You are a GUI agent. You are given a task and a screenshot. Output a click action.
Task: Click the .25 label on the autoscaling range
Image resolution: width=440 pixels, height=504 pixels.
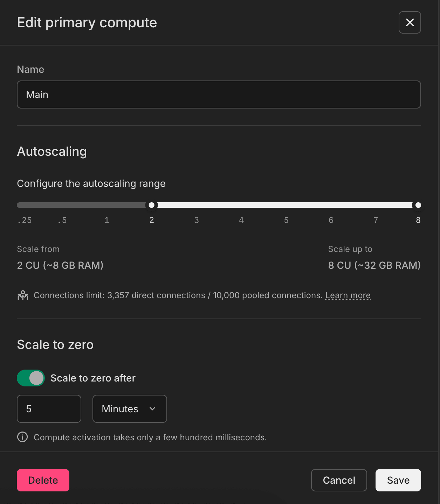[x=24, y=220]
